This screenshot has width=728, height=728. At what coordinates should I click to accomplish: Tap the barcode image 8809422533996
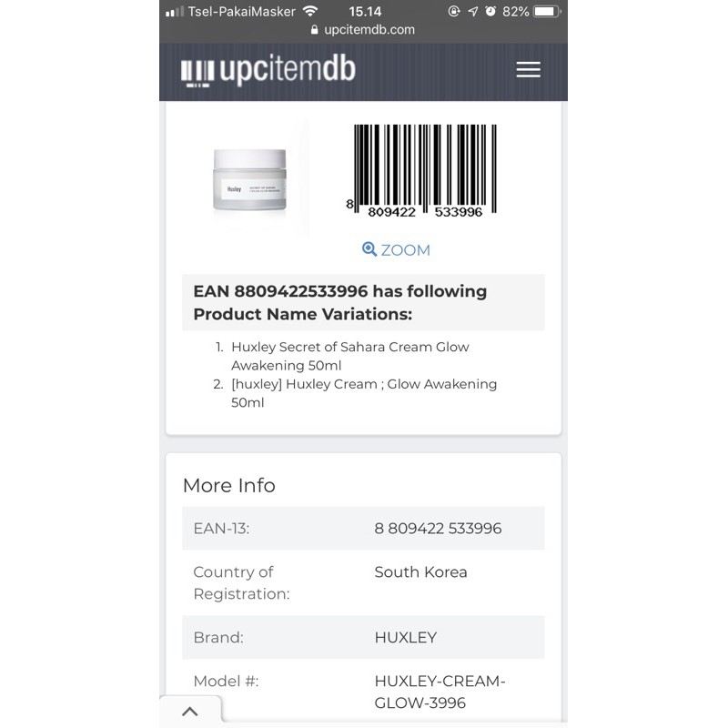pyautogui.click(x=421, y=171)
